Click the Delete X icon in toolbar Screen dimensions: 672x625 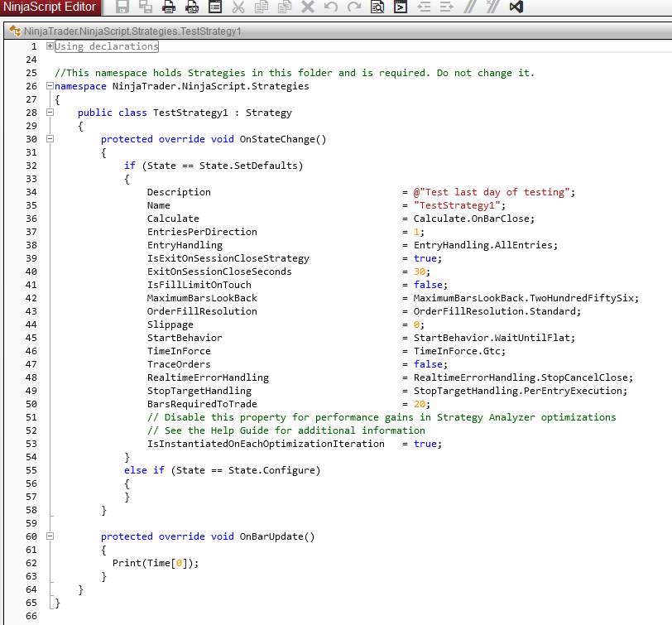click(x=308, y=7)
